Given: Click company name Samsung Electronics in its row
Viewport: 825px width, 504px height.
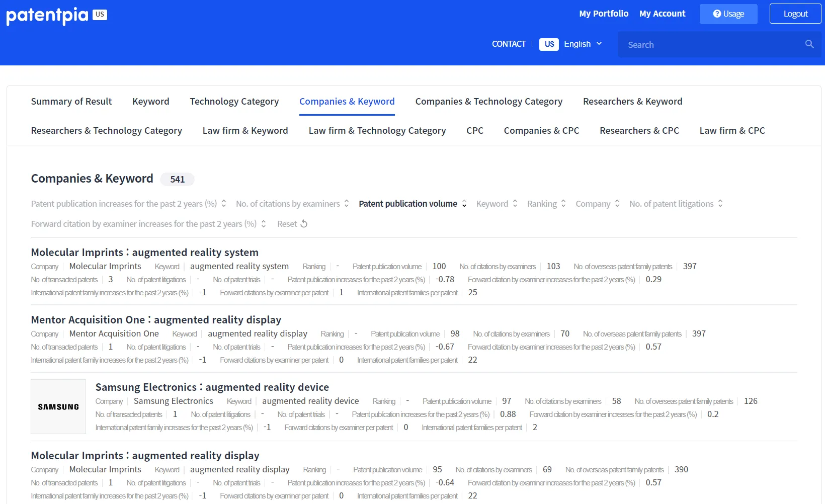Looking at the screenshot, I should tap(174, 401).
